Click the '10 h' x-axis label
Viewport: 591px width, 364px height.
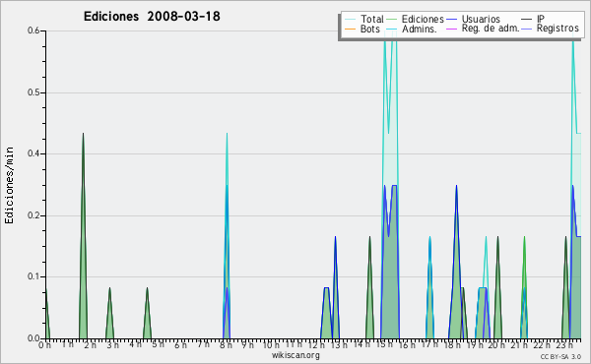(271, 344)
